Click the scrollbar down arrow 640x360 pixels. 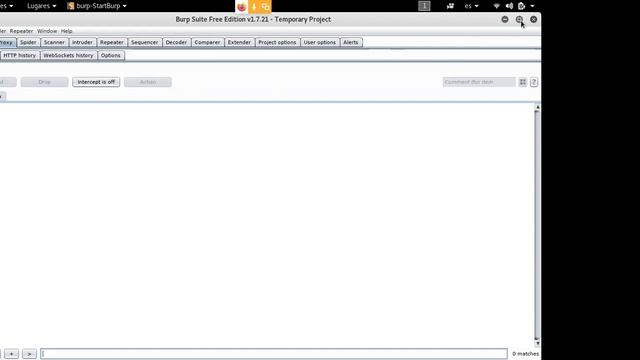(x=537, y=343)
